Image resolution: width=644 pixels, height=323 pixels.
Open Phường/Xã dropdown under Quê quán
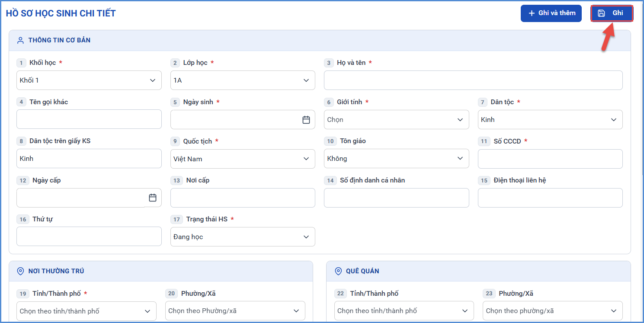553,311
